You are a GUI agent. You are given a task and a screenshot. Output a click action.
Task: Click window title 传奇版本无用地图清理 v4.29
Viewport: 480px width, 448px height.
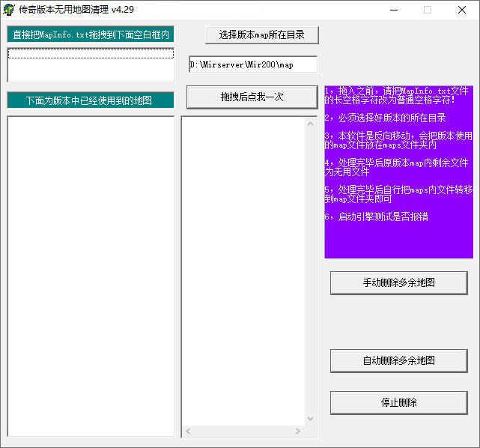tap(76, 10)
